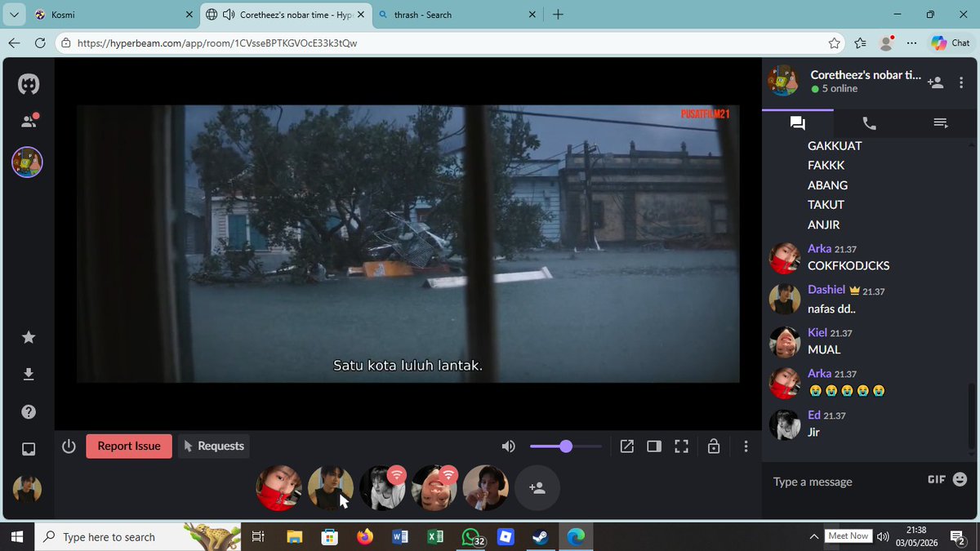Toggle the theater mode icon
This screenshot has width=980, height=551.
click(x=654, y=447)
